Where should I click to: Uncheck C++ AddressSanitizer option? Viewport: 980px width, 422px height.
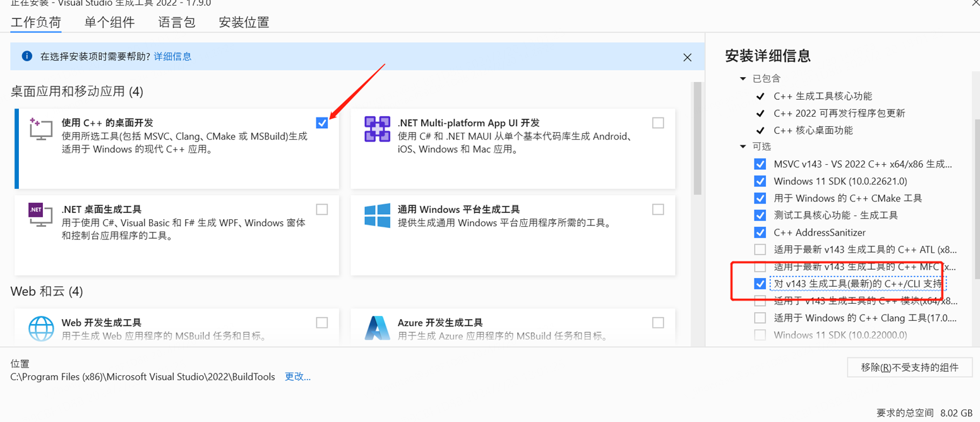click(x=760, y=232)
